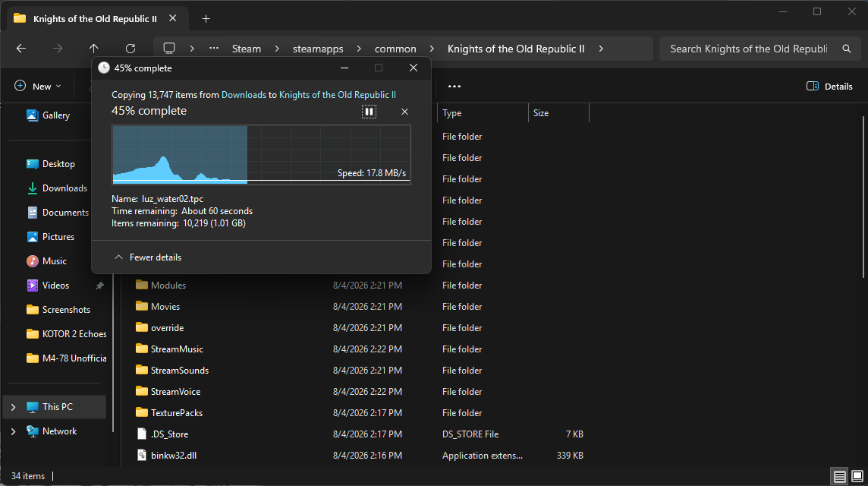Cancel the copy with the X beside pause
Screen dimensions: 868x486
point(404,112)
